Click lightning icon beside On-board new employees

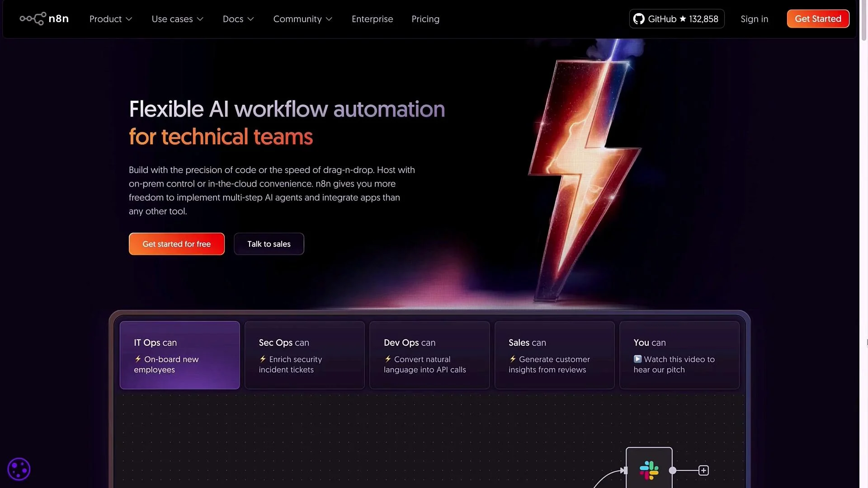(138, 359)
